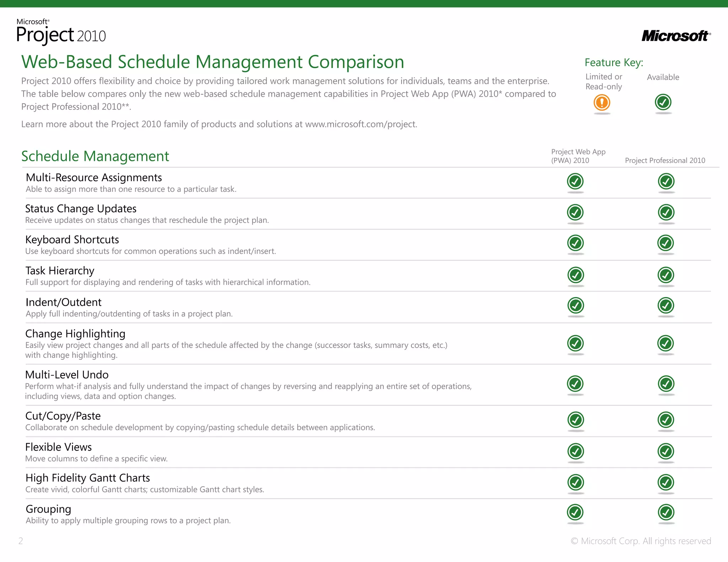Screen dimensions: 728x562
Task: Click the orange Limited or Read-only key icon
Action: [602, 103]
